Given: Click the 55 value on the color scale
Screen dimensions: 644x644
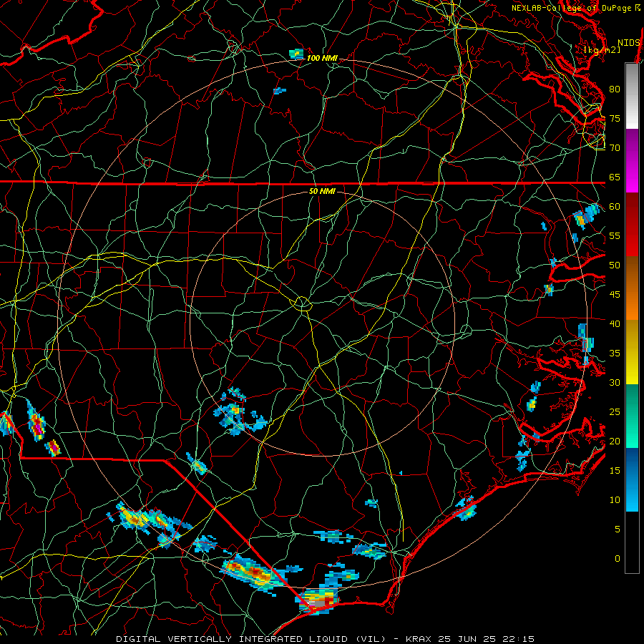Looking at the screenshot, I should pos(615,235).
